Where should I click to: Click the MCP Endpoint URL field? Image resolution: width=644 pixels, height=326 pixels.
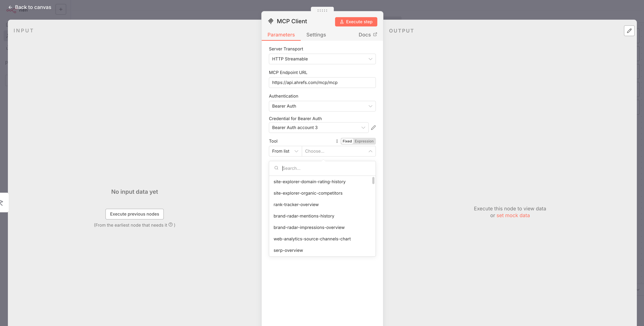322,83
